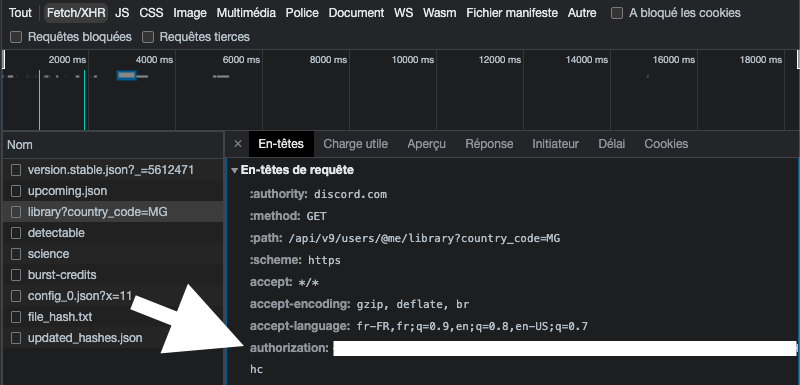Screen dimensions: 800x385
Task: Close the request details panel
Action: pos(238,144)
